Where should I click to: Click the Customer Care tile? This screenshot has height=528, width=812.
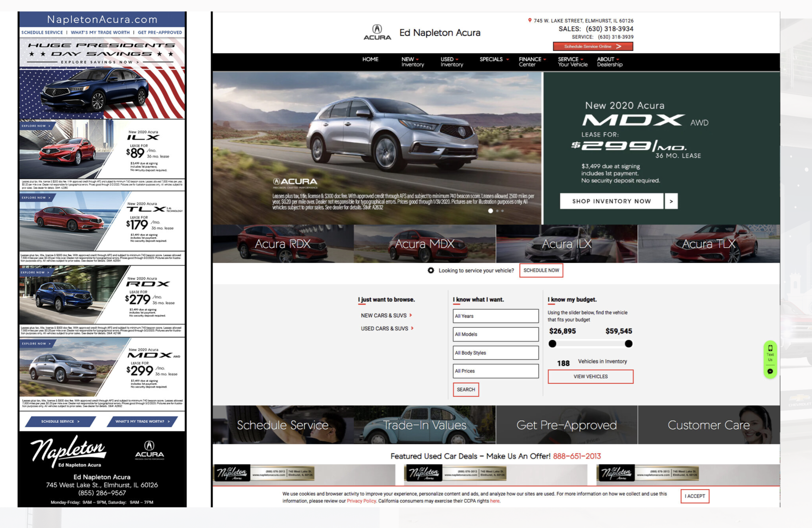[709, 425]
